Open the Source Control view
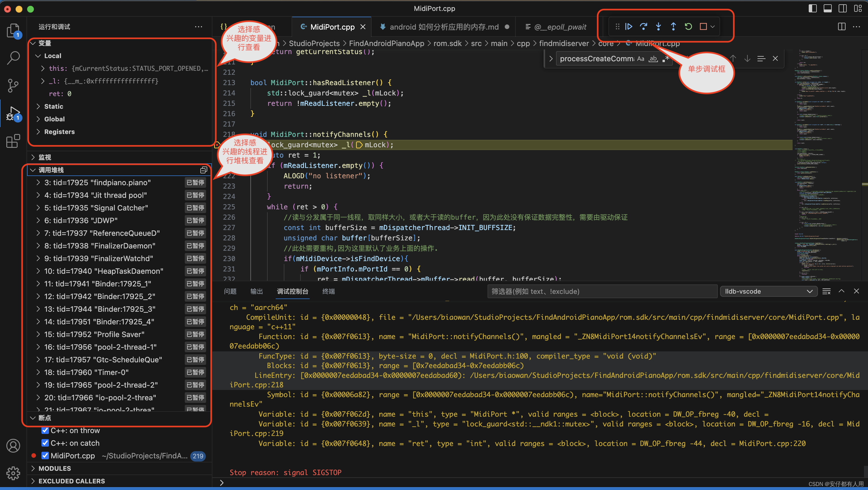 coord(13,85)
